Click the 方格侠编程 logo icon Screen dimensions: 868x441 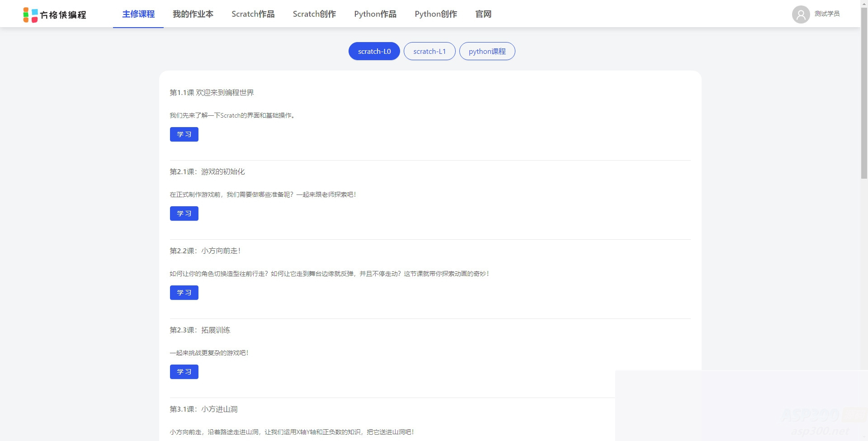pos(29,14)
